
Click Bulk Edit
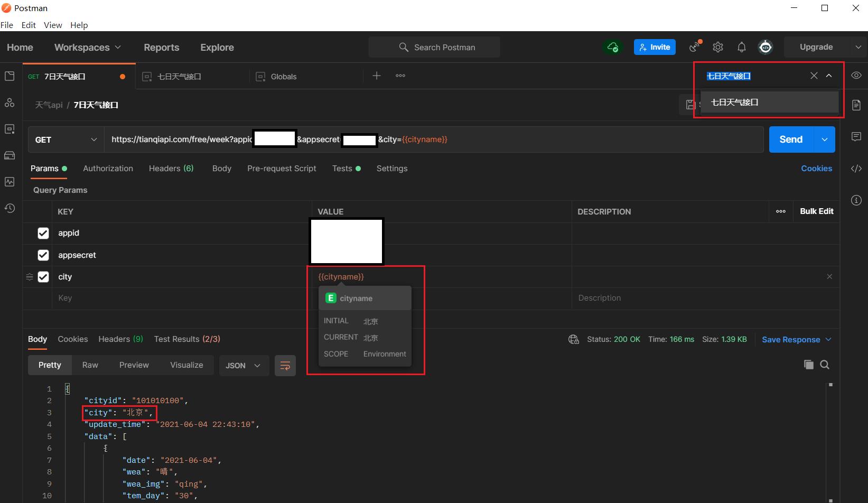(817, 211)
